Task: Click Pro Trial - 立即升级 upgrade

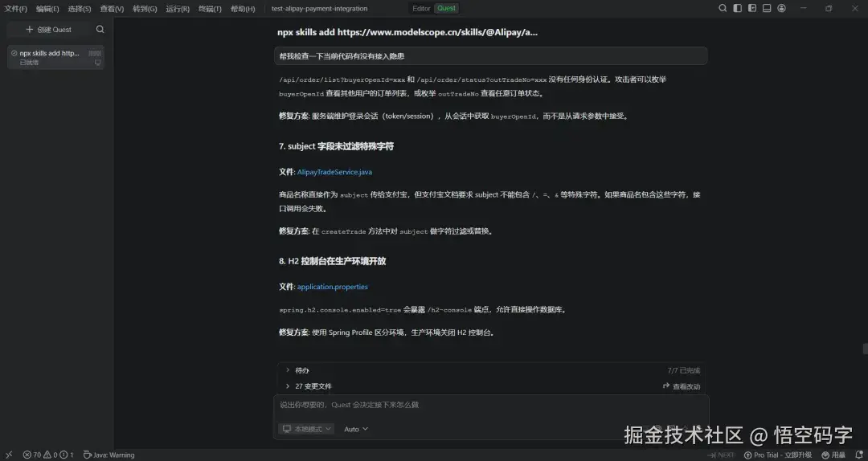Action: click(778, 455)
